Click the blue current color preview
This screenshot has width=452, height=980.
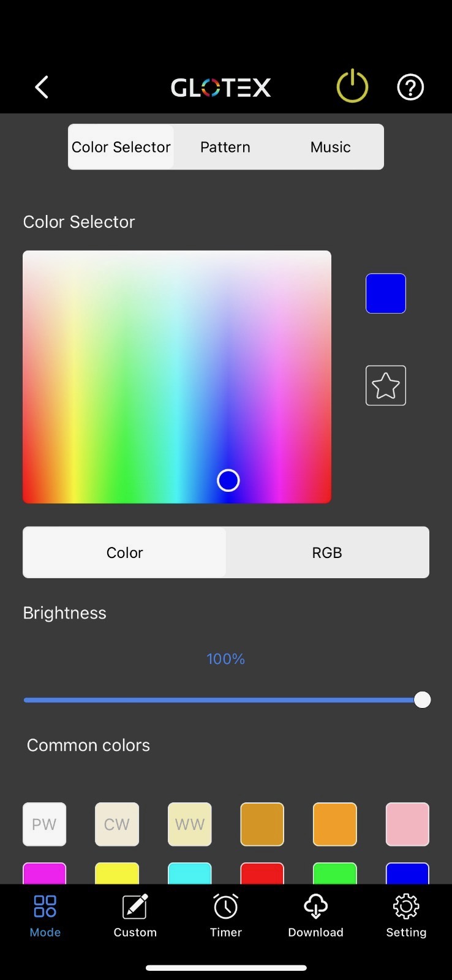(x=386, y=293)
